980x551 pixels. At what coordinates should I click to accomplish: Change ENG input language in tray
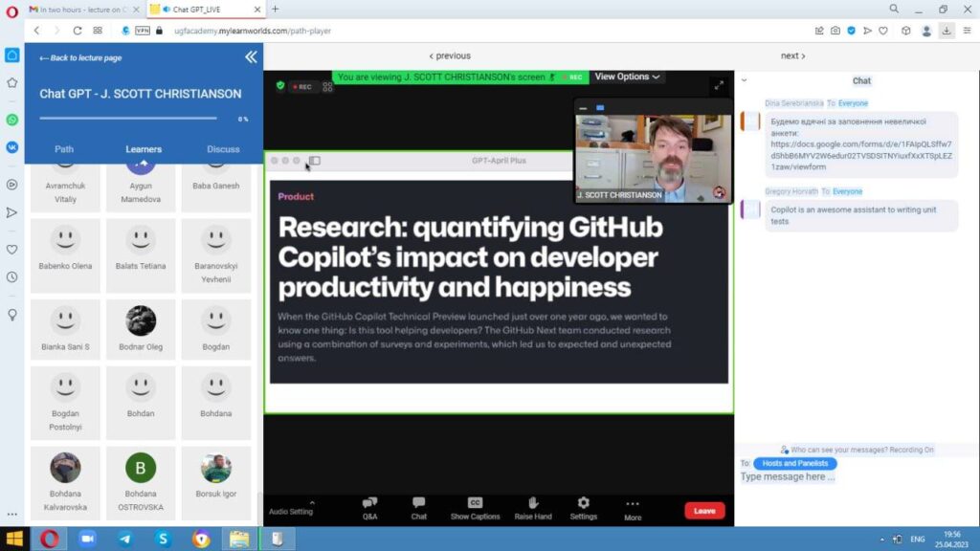coord(918,540)
